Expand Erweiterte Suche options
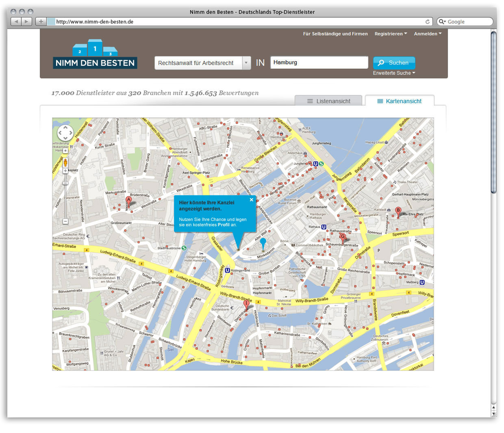The image size is (504, 433). tap(394, 73)
